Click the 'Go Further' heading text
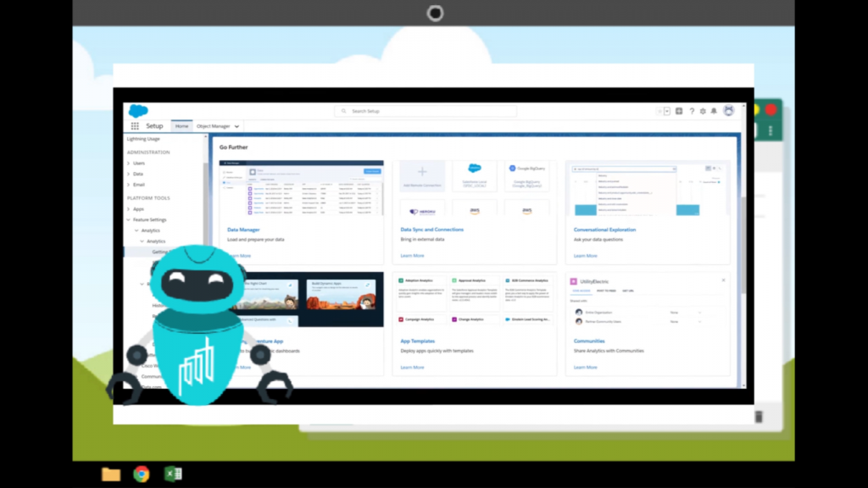Image resolution: width=868 pixels, height=488 pixels. click(x=234, y=147)
